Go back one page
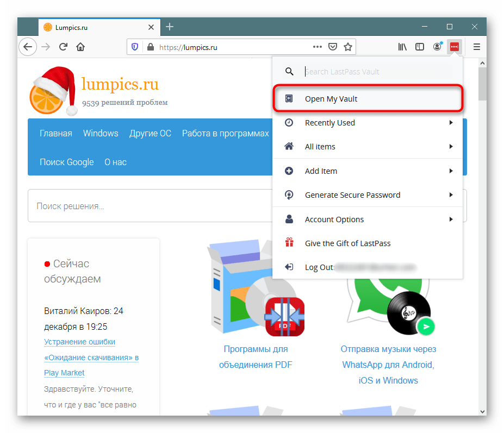 (x=28, y=47)
